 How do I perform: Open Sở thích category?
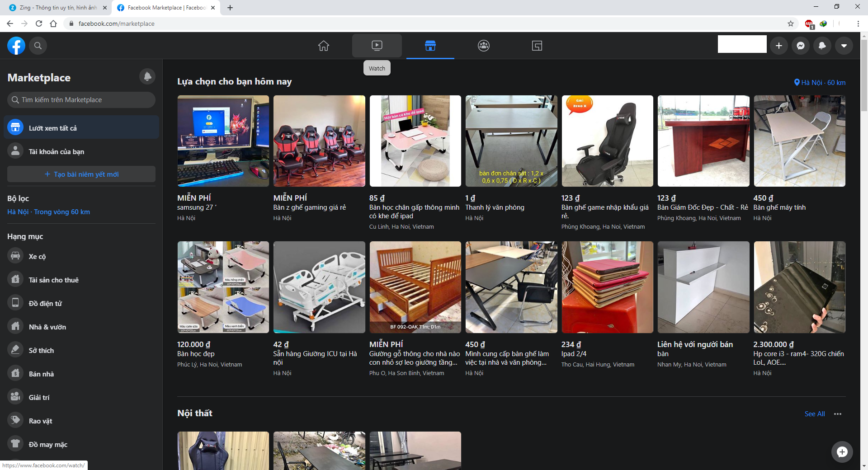[x=81, y=350]
